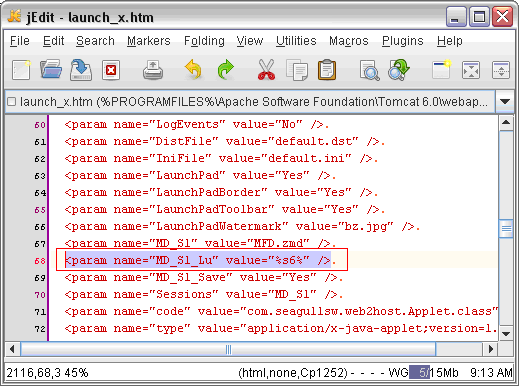Screen dimensions: 519x386
Task: Click the jEdit application icon in title bar
Action: pyautogui.click(x=15, y=16)
